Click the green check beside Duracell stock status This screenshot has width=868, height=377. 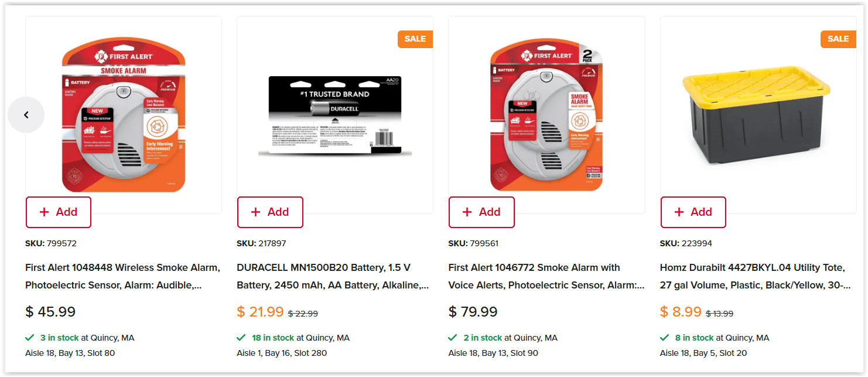[241, 338]
